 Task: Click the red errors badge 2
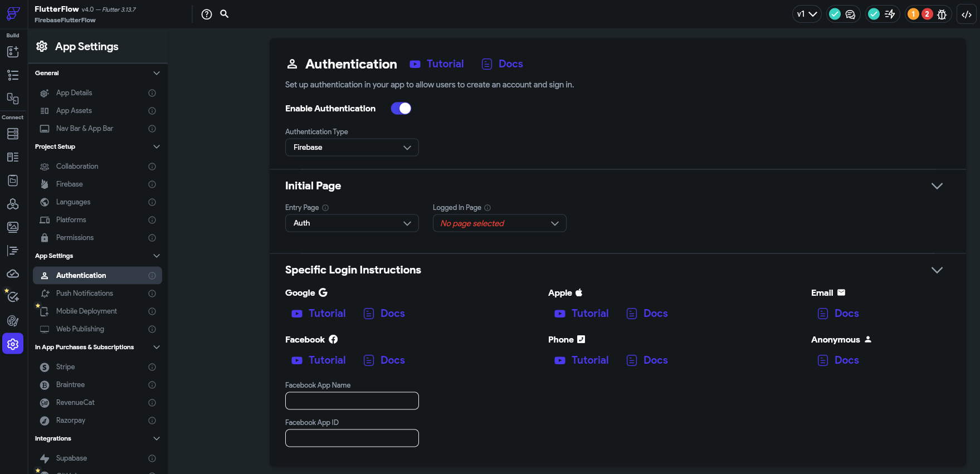927,14
